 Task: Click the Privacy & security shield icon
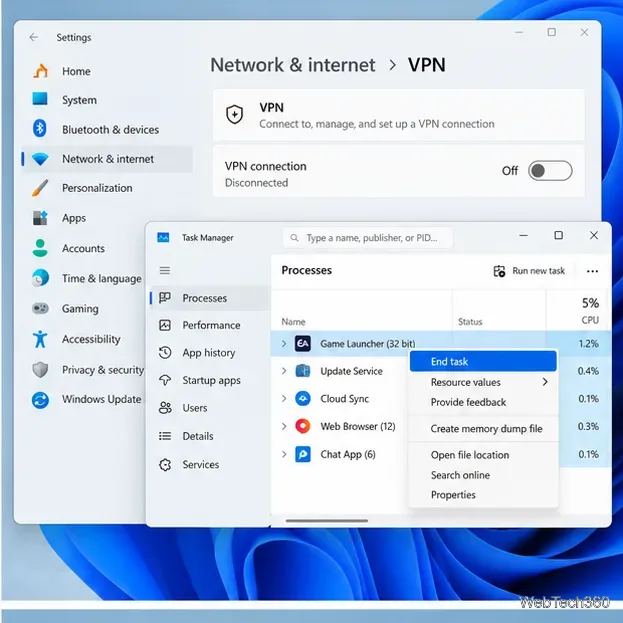point(40,370)
